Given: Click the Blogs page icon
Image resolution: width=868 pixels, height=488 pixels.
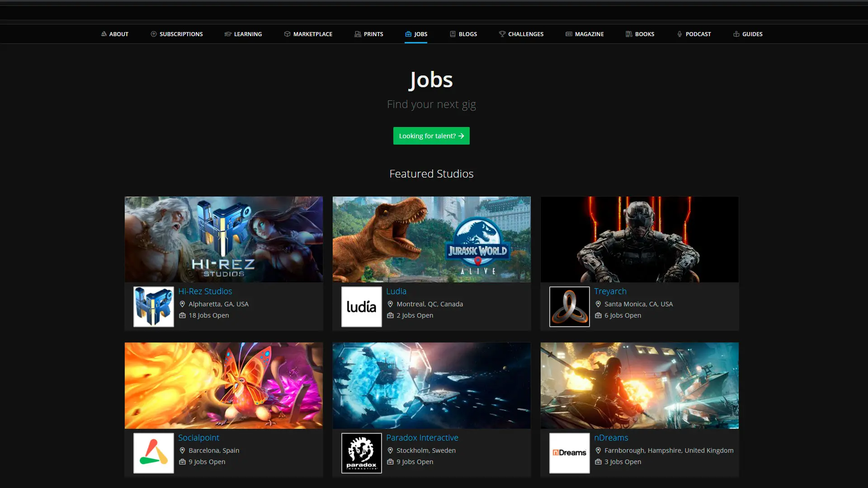Looking at the screenshot, I should pyautogui.click(x=453, y=34).
